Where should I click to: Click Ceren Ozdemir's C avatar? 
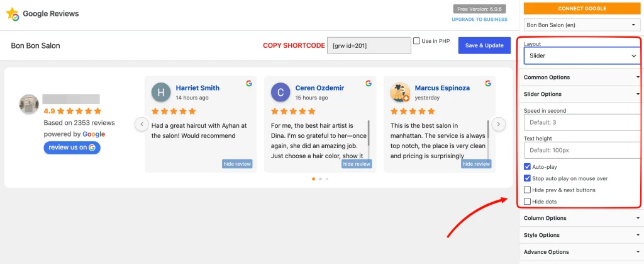click(x=280, y=93)
